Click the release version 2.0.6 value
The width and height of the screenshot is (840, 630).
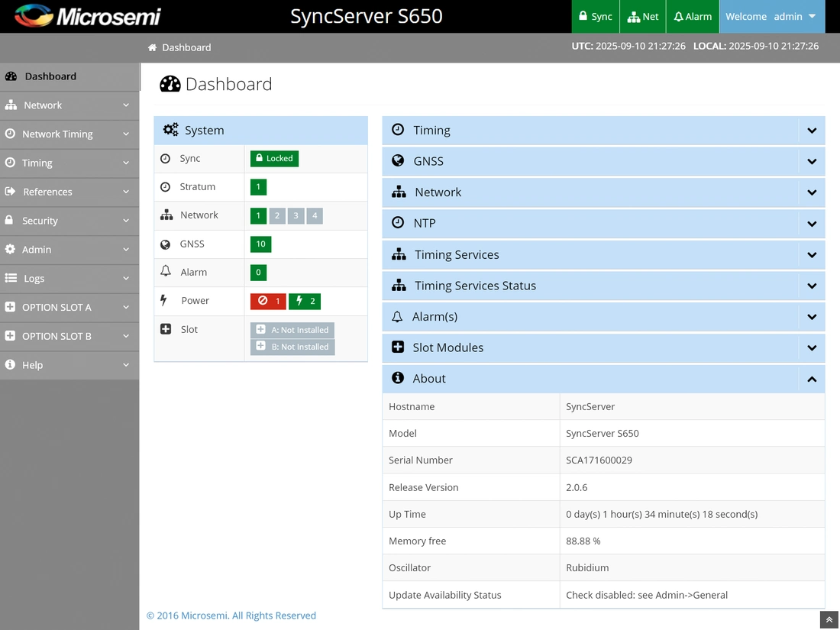[577, 487]
